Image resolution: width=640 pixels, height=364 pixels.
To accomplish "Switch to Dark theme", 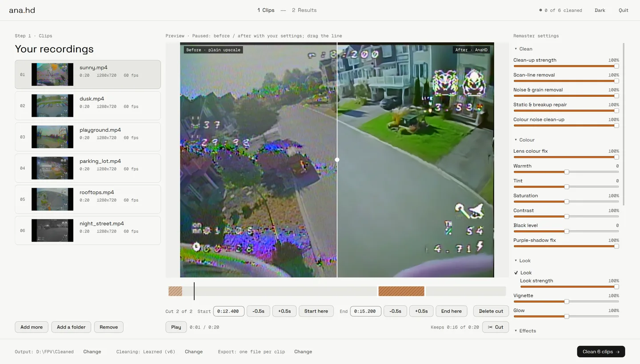I will (600, 10).
